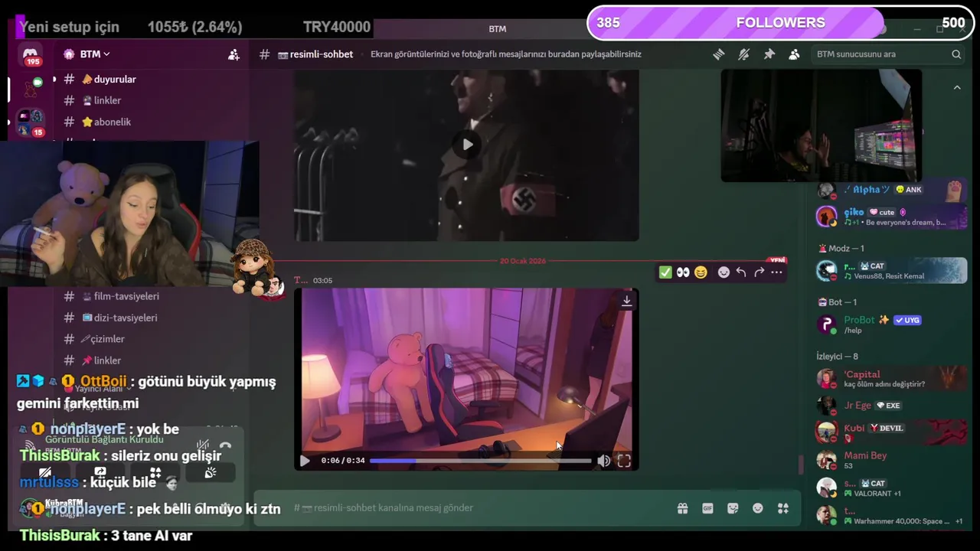
Task: Click the forward arrow on message toolbar
Action: (x=759, y=272)
